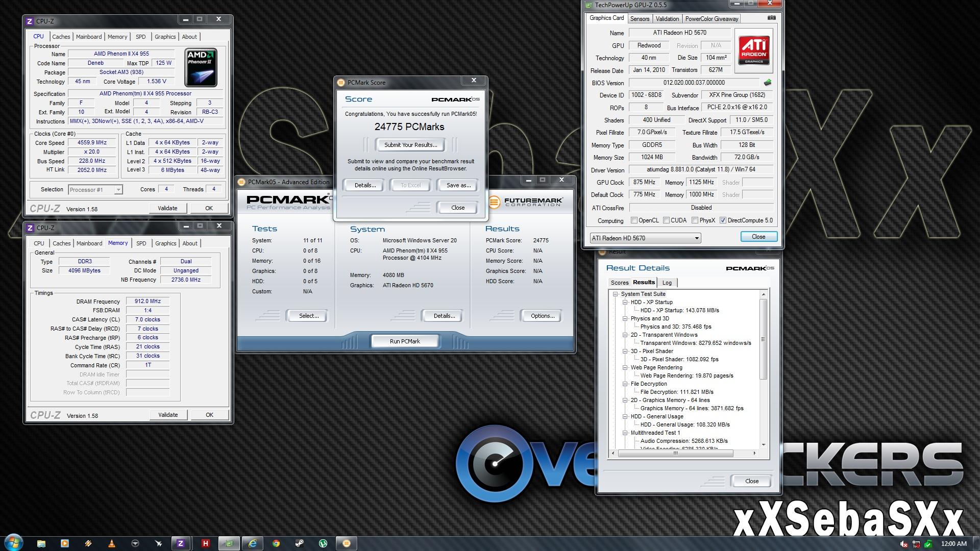Image resolution: width=980 pixels, height=551 pixels.
Task: Switch to Caches tab in top CPU-Z
Action: 61,37
